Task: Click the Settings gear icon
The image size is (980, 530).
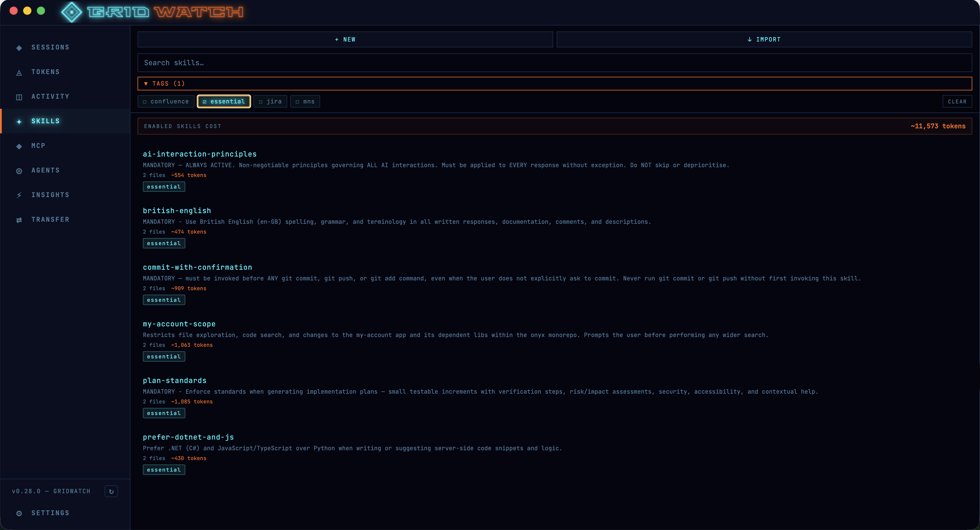Action: click(19, 513)
